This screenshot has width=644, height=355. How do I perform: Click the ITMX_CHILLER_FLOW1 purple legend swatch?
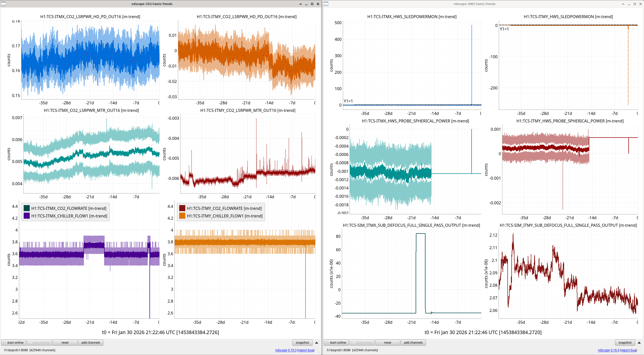[26, 216]
